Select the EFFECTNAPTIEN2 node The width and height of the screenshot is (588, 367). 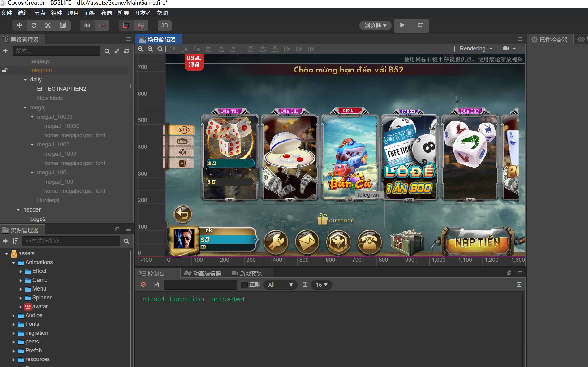click(x=62, y=89)
